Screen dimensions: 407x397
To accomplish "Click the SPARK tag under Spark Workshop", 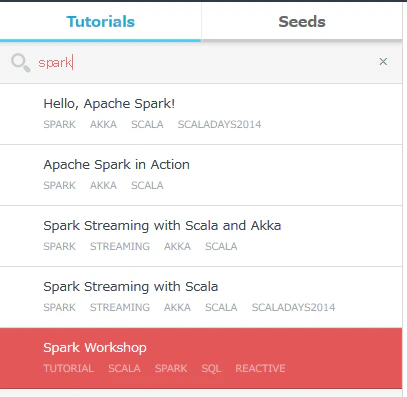I will click(171, 368).
